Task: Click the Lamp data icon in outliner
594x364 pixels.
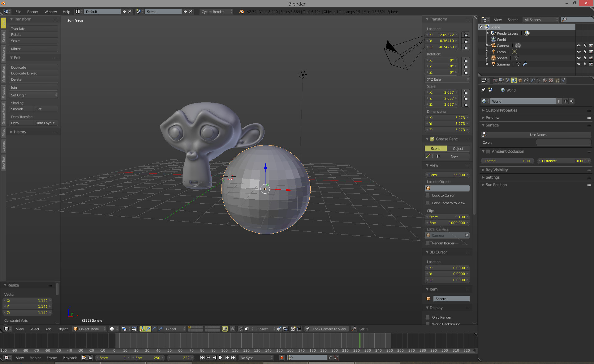Action: (514, 52)
